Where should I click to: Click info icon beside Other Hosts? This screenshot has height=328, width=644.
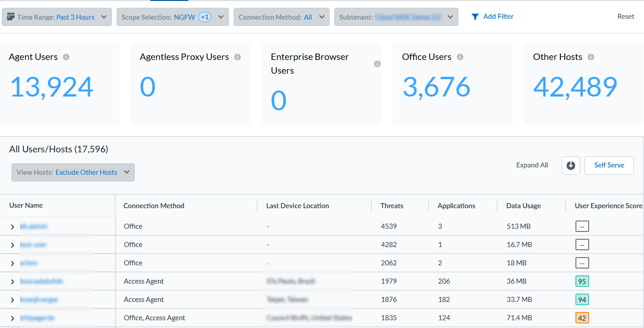click(x=591, y=57)
